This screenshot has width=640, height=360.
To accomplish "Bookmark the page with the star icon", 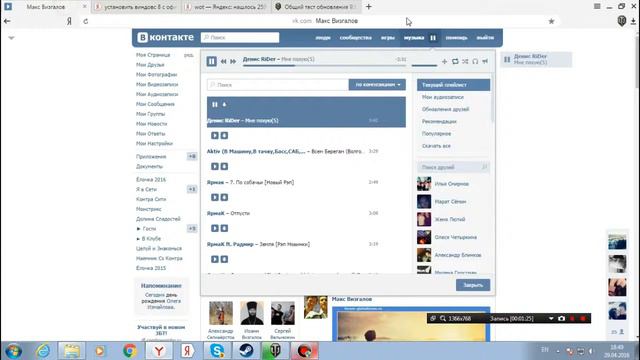I will tap(551, 21).
